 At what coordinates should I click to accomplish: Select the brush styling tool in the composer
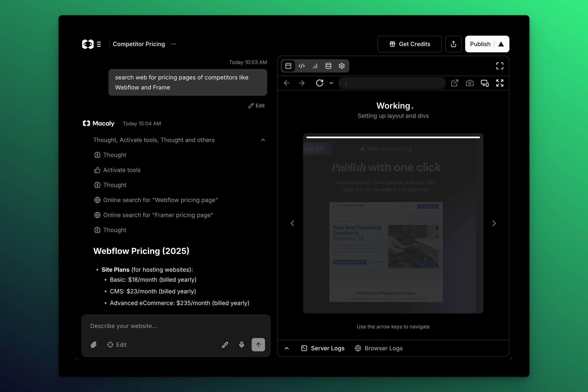tap(225, 344)
